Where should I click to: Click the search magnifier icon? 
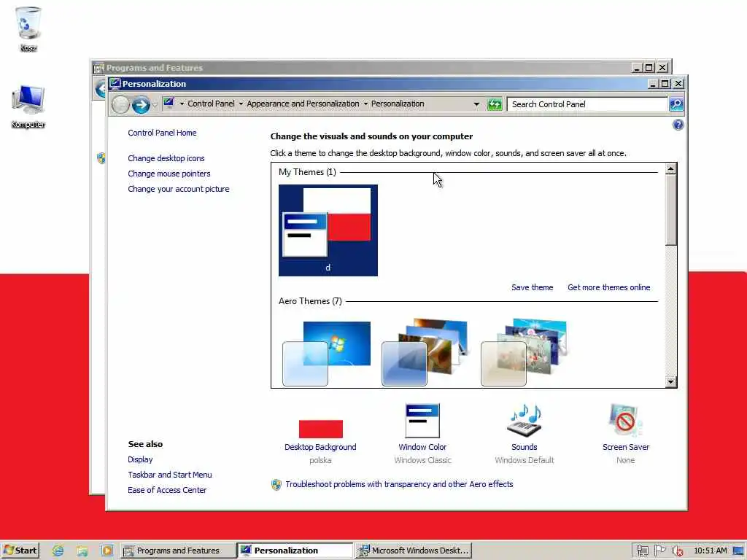click(676, 104)
